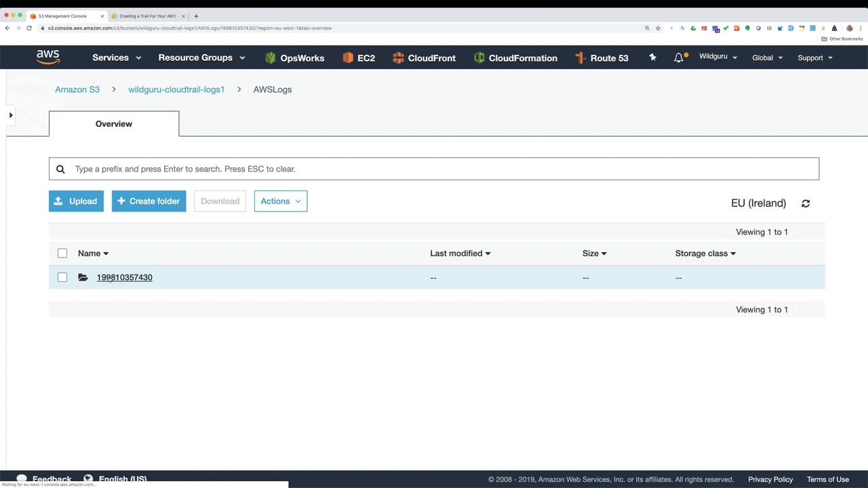
Task: Close the S3 Management Console tab
Action: [102, 16]
